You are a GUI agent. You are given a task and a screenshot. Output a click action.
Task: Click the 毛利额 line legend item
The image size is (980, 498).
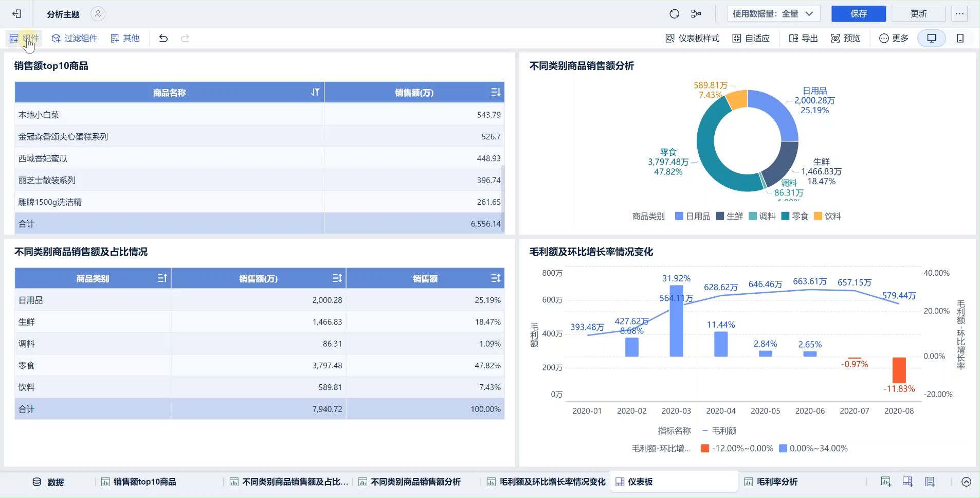(x=719, y=431)
